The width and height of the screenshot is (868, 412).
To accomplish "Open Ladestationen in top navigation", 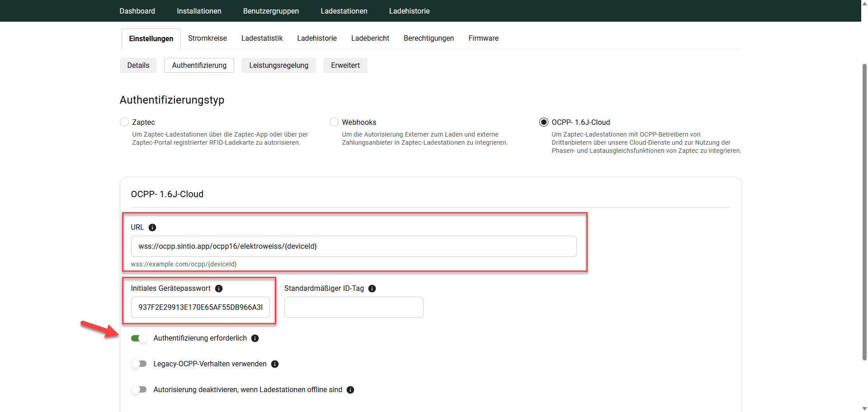I will [x=344, y=11].
